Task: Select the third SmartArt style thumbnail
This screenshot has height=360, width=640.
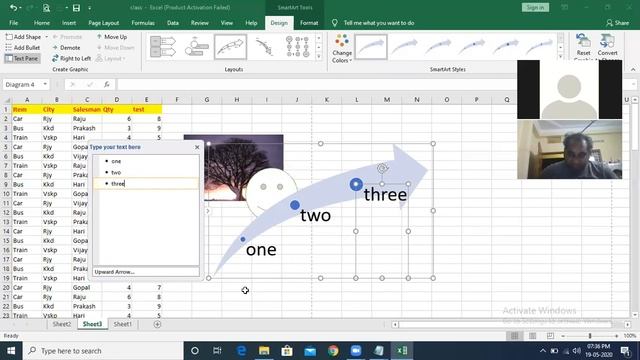Action: 438,47
